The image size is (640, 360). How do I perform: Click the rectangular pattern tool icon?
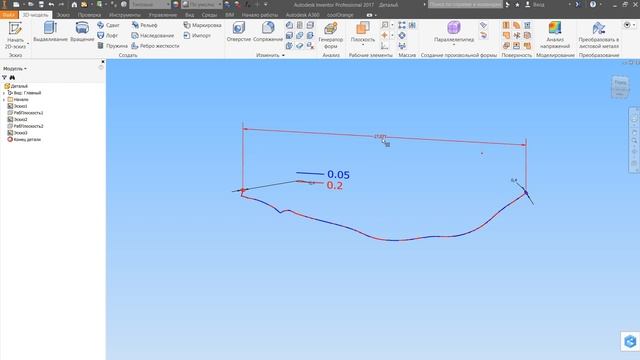pos(402,25)
